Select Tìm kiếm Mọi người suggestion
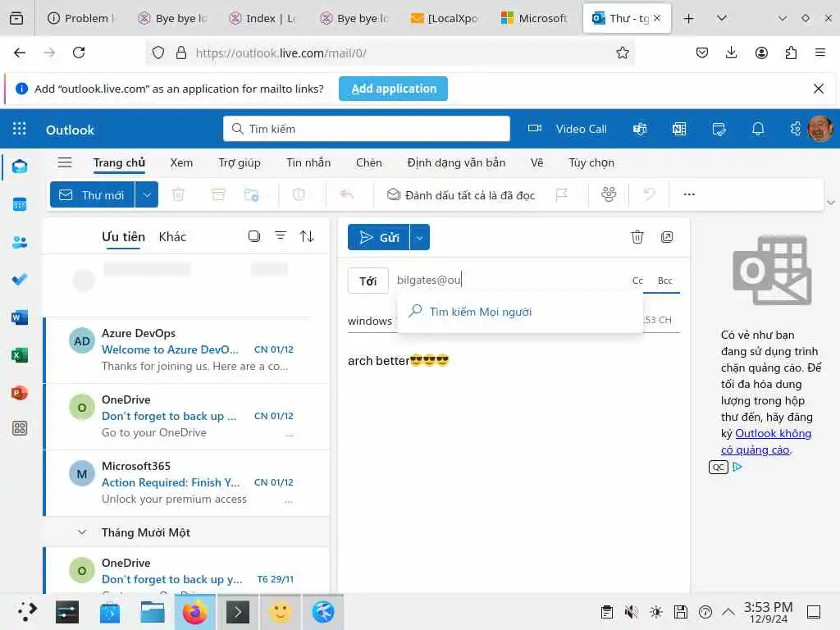Screen dimensions: 840x630 point(519,312)
